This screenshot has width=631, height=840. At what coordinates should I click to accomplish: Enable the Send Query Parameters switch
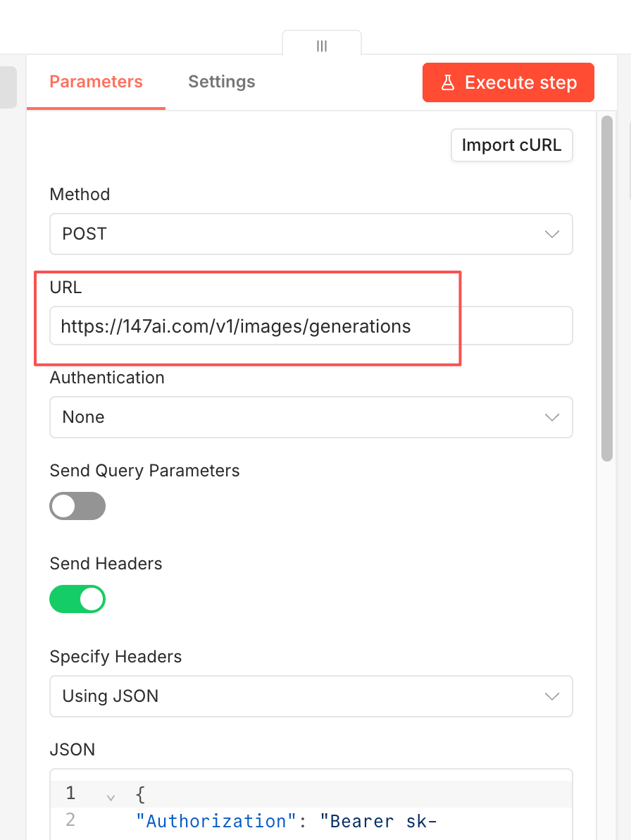[77, 506]
